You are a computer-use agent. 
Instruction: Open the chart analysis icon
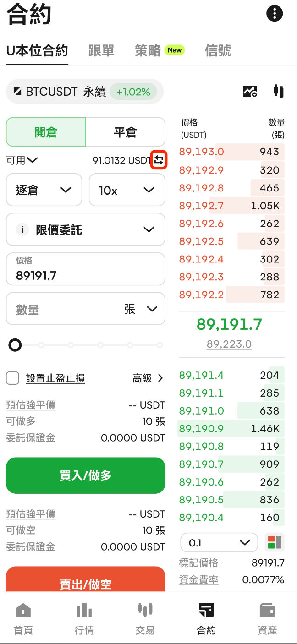point(250,92)
